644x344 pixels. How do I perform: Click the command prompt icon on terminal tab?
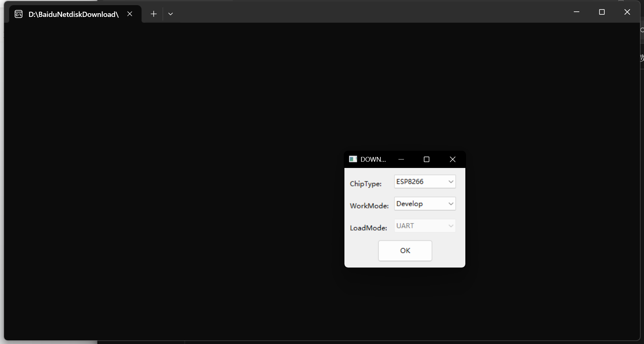click(x=18, y=14)
